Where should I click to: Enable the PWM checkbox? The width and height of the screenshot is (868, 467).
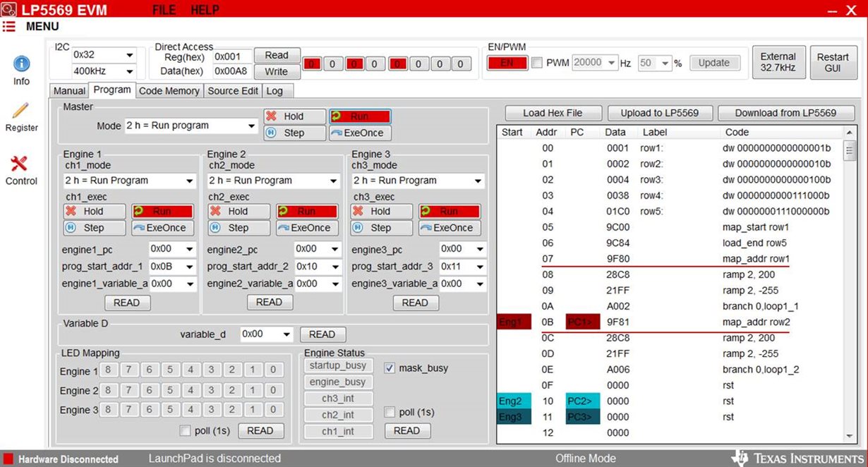tap(537, 63)
